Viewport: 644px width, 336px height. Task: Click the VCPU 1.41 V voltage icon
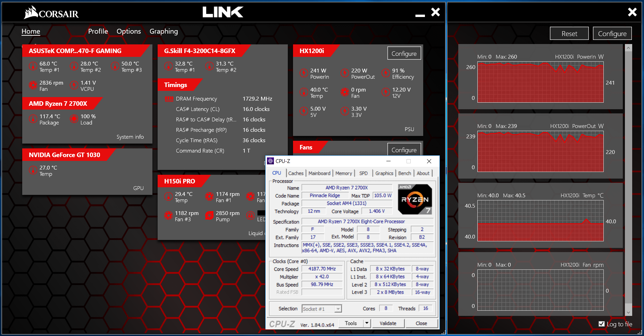click(x=74, y=85)
